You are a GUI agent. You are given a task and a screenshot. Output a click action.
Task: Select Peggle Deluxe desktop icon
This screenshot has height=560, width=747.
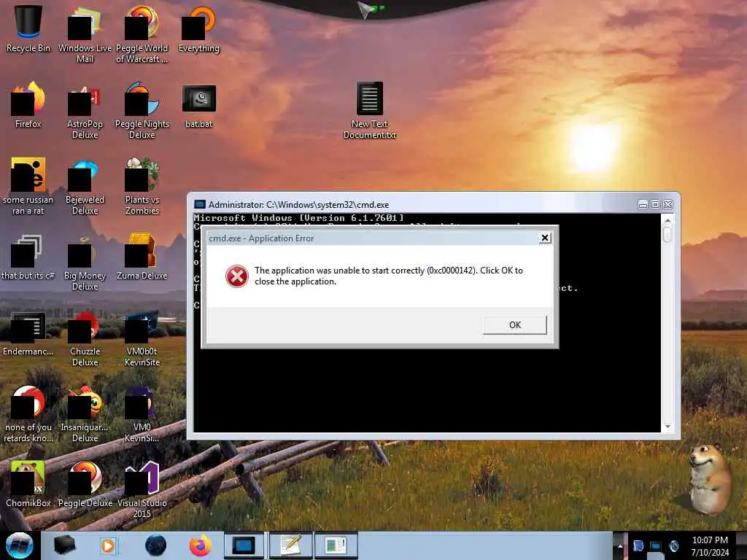(85, 484)
